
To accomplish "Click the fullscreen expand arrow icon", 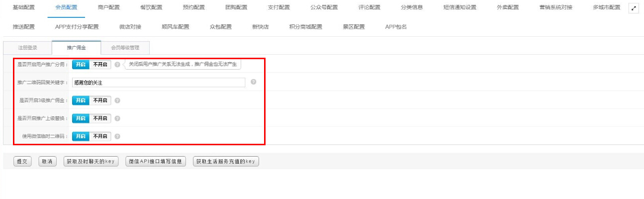I will pyautogui.click(x=634, y=8).
